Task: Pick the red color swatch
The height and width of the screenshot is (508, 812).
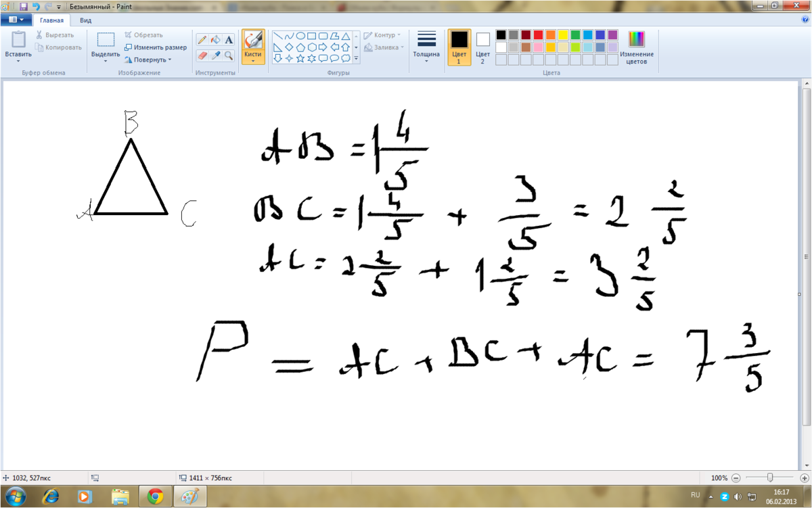Action: [x=538, y=35]
